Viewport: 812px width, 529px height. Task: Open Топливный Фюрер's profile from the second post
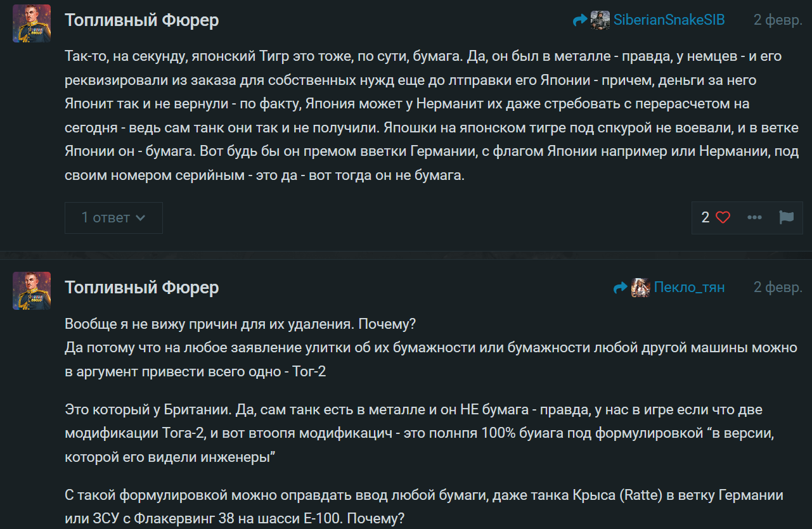tap(141, 288)
